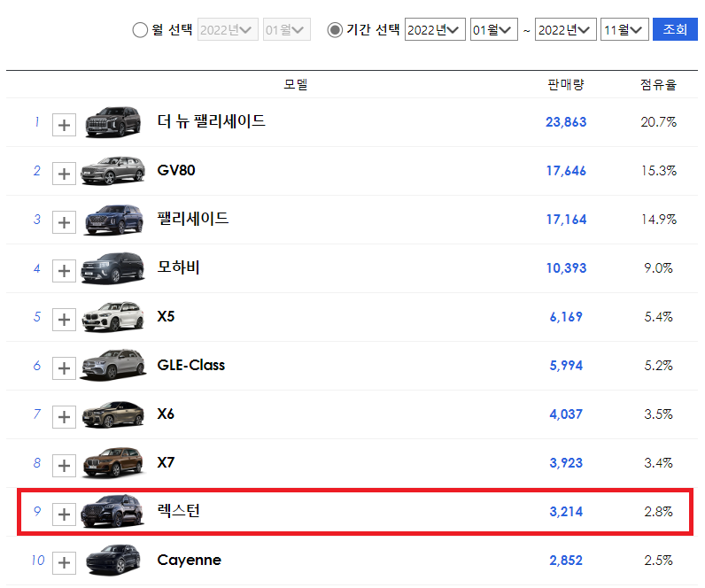Click sales figure 3,214

pyautogui.click(x=566, y=512)
